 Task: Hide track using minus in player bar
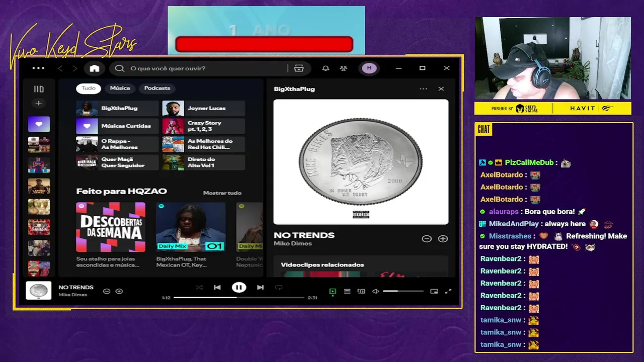pos(107,291)
